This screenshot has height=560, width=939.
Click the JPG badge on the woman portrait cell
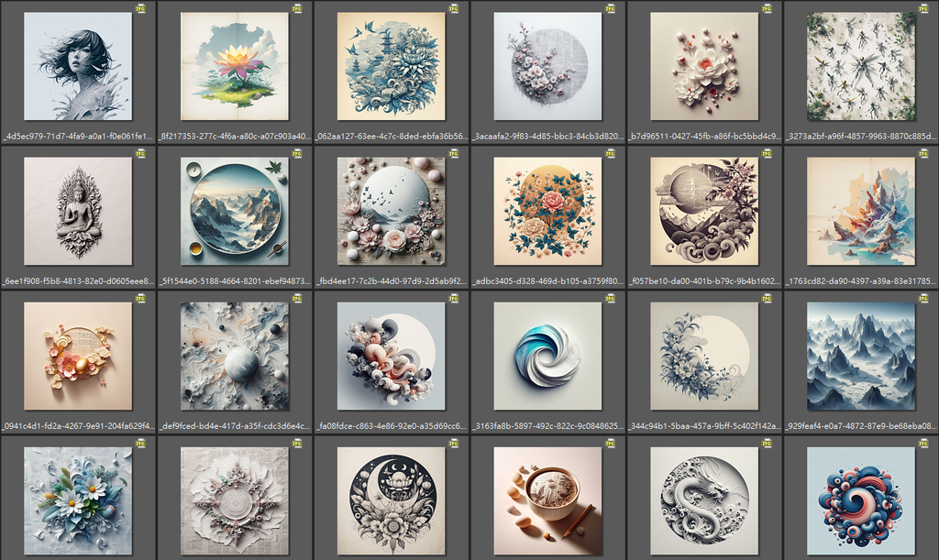click(x=140, y=9)
